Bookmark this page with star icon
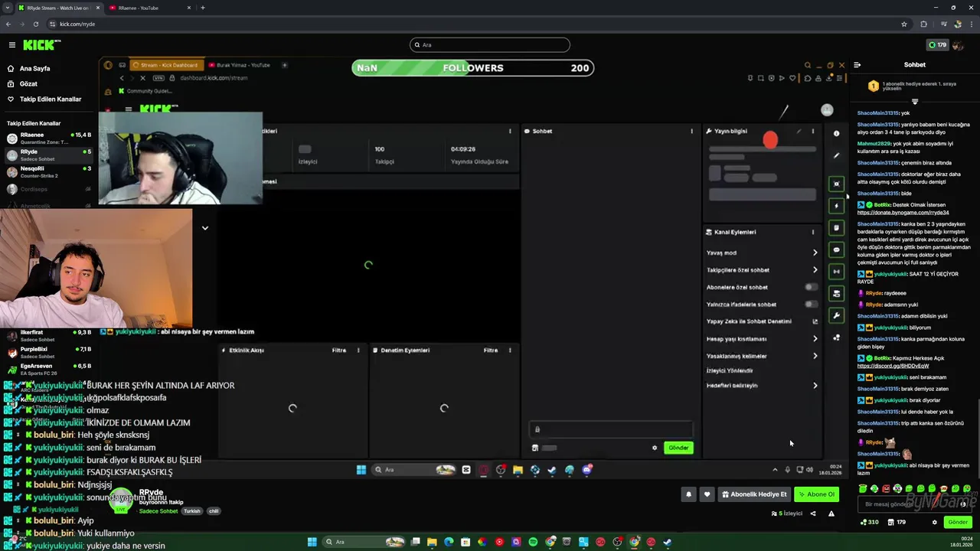 pyautogui.click(x=904, y=24)
